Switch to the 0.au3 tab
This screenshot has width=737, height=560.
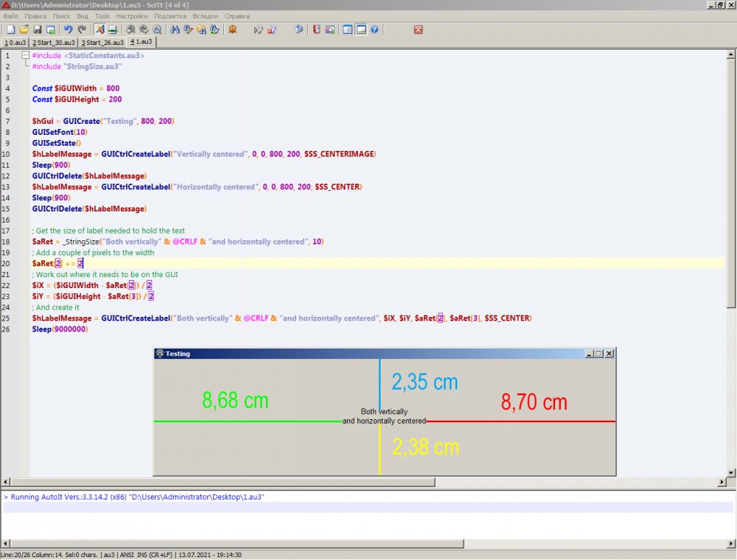(15, 42)
